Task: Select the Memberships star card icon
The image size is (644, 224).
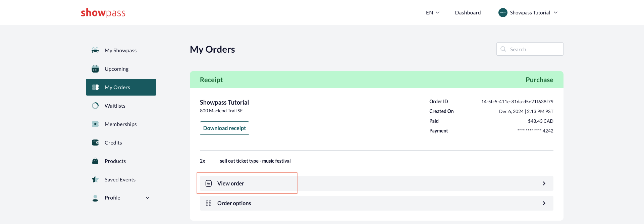Action: pos(95,124)
